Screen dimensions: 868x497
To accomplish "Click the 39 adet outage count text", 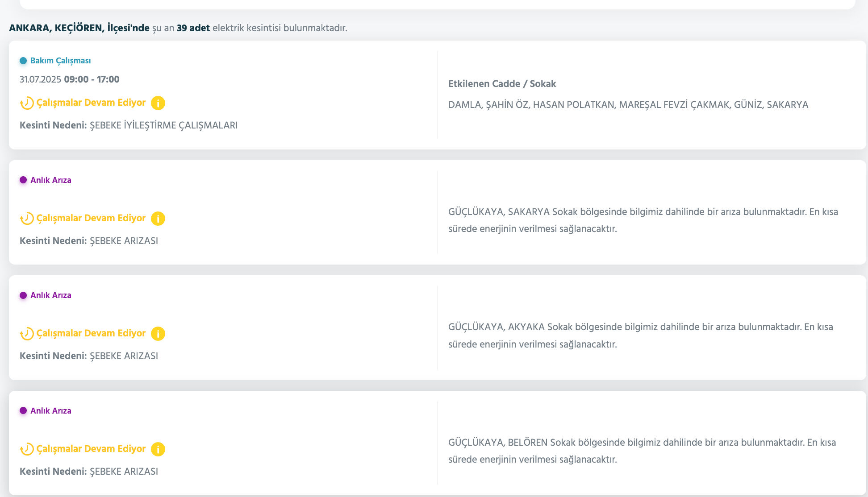I will (193, 28).
